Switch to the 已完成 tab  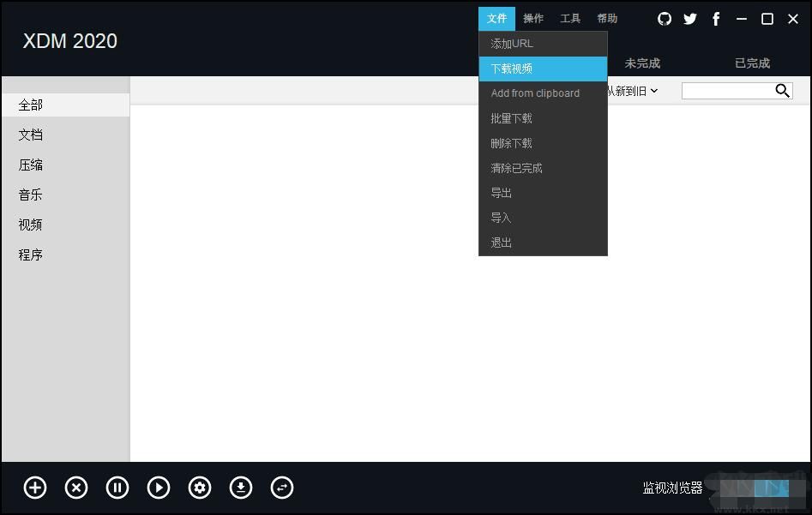pyautogui.click(x=751, y=63)
